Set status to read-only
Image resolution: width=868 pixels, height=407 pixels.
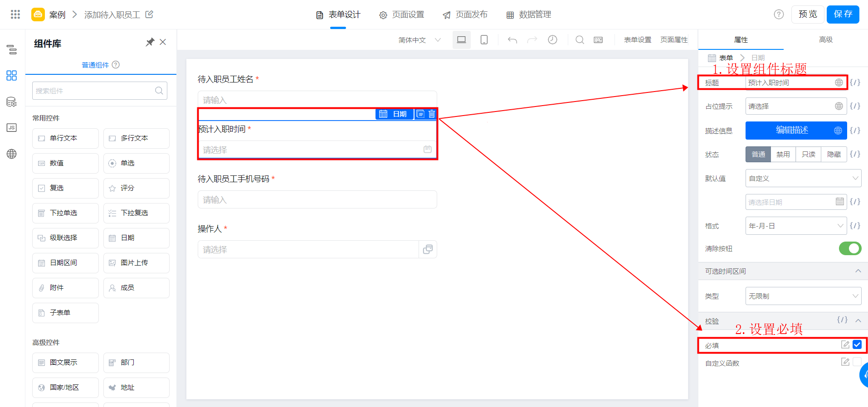point(809,155)
